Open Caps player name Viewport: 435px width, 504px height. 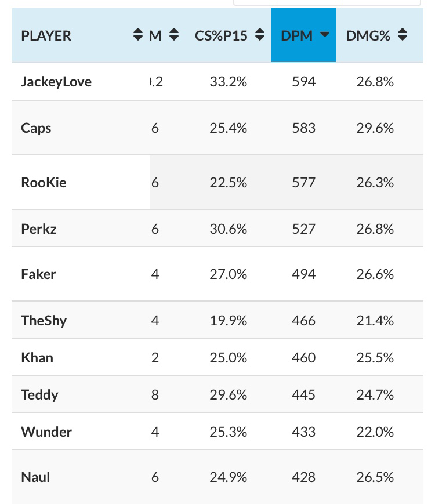(36, 128)
